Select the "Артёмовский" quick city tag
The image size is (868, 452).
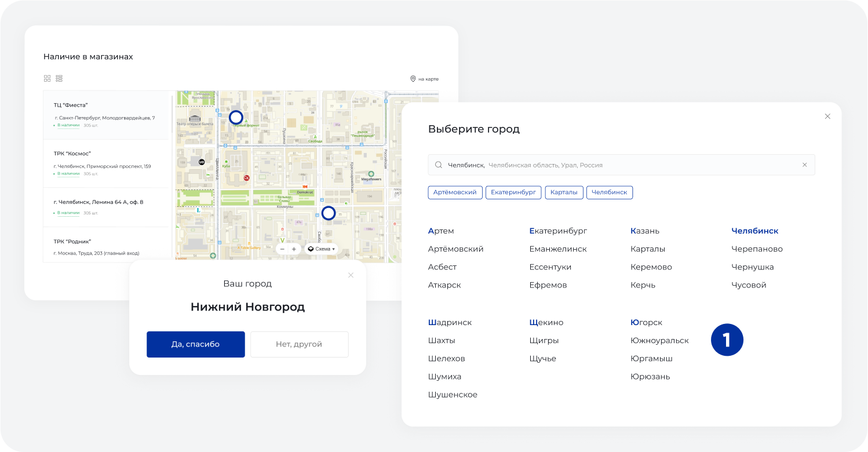point(455,192)
